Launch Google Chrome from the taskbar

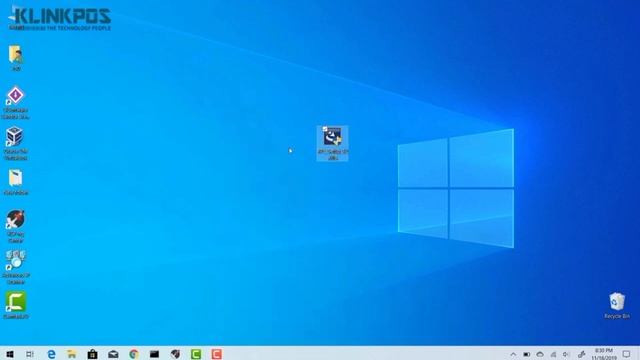tap(134, 354)
